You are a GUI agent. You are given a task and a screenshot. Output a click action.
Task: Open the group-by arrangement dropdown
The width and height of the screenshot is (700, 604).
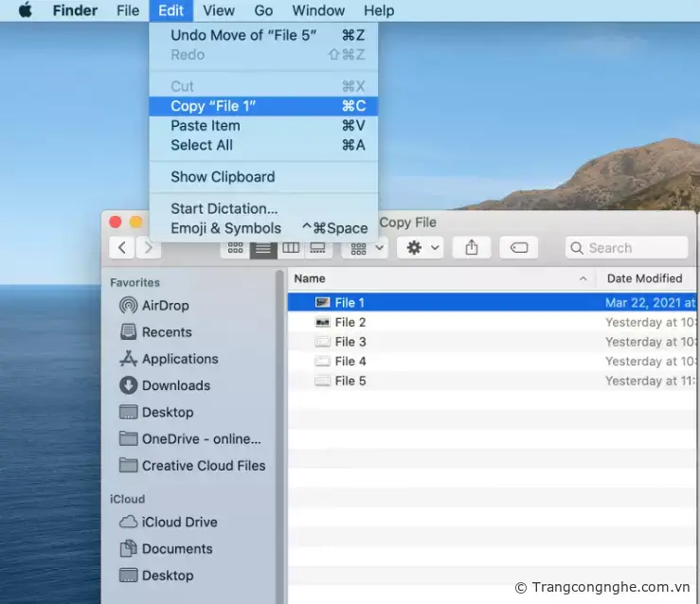(x=365, y=248)
